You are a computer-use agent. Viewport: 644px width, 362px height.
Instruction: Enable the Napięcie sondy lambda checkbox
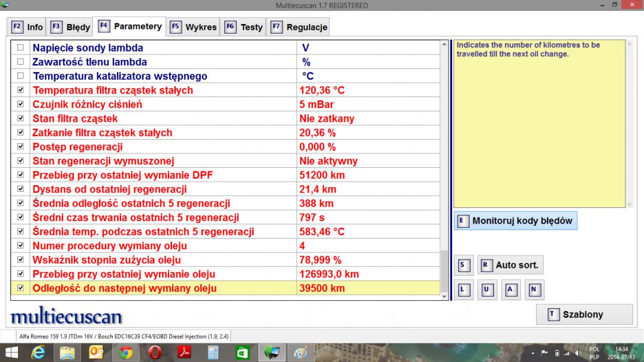pos(21,47)
